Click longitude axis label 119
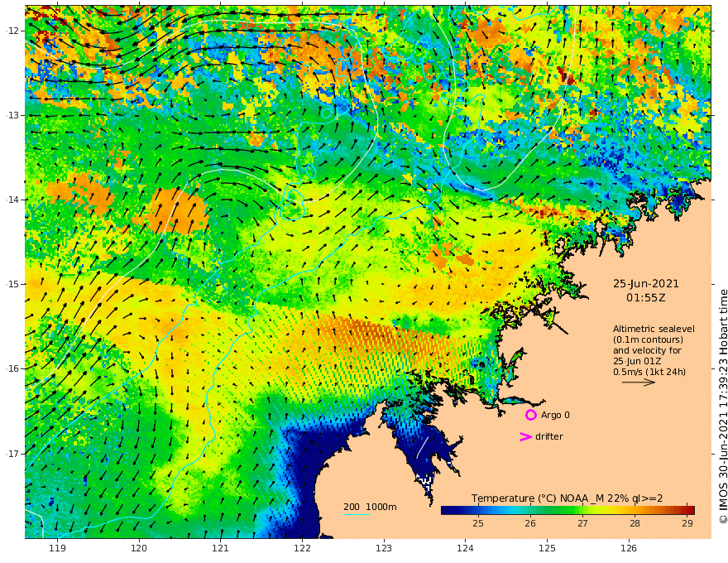This screenshot has width=728, height=563. pyautogui.click(x=57, y=548)
